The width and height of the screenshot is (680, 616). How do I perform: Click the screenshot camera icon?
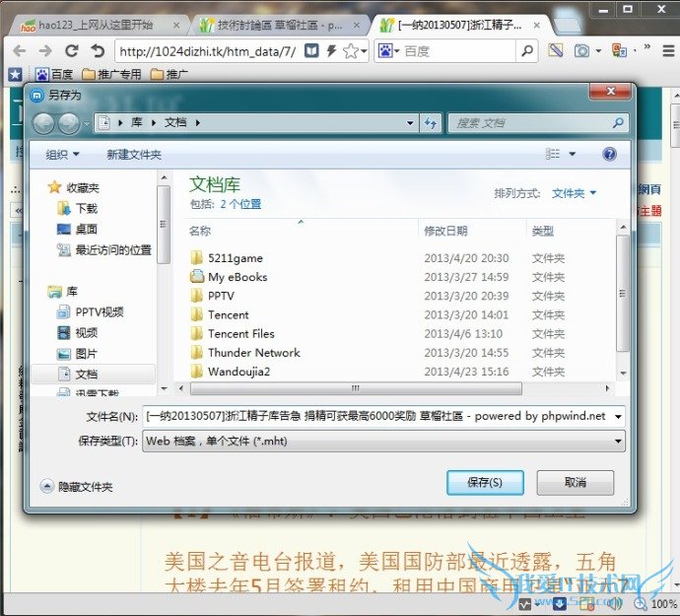[x=581, y=51]
